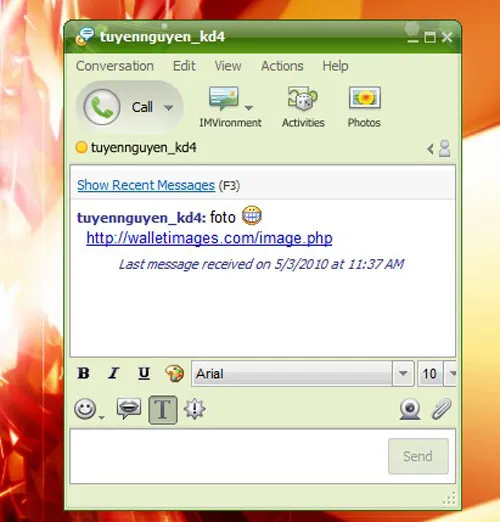Open the Edit menu

tap(184, 66)
